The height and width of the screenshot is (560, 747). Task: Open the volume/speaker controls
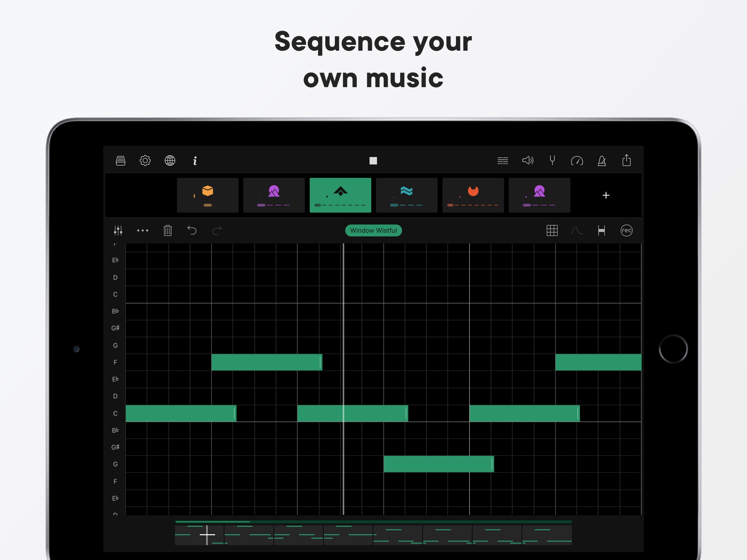pos(528,160)
